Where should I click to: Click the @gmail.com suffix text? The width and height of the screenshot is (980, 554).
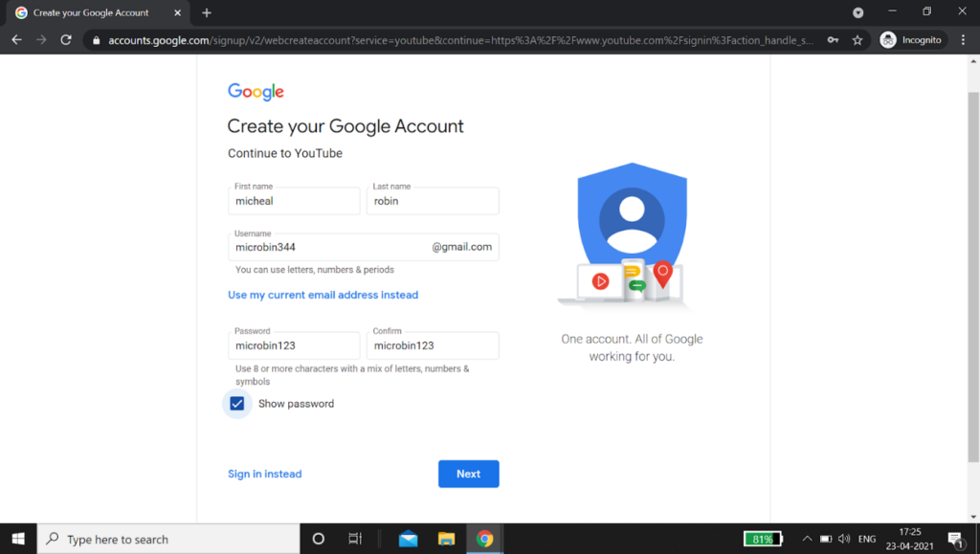coord(462,247)
